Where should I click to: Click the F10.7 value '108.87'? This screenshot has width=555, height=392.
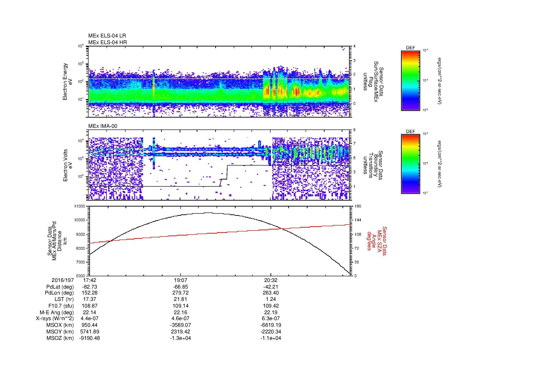[89, 306]
